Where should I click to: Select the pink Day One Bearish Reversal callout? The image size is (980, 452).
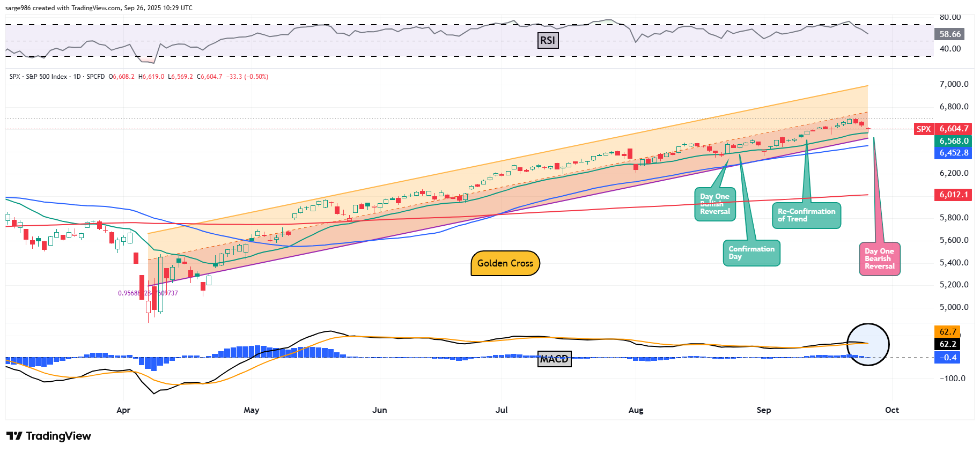(879, 259)
